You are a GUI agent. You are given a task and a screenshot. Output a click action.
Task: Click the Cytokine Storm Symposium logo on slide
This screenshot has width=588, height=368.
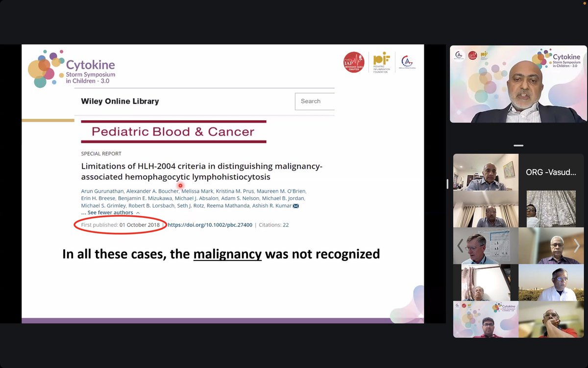72,68
